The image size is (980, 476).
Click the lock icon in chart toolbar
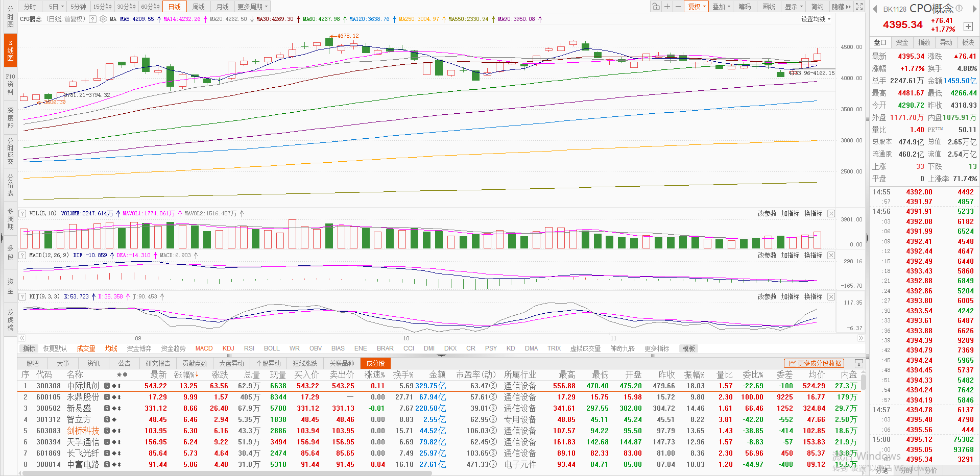(x=656, y=7)
